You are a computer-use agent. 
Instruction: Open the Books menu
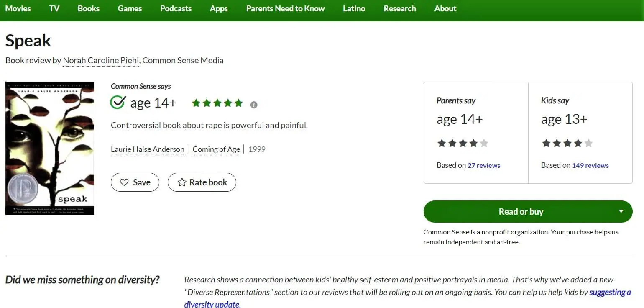pyautogui.click(x=89, y=8)
